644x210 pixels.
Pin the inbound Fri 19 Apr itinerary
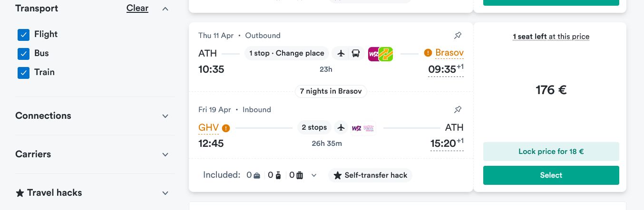[458, 110]
